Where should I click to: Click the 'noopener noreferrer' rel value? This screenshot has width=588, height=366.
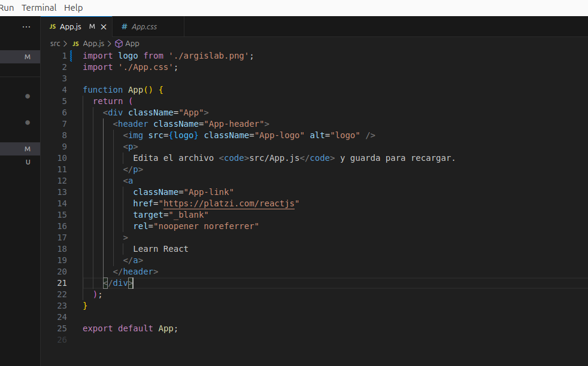[206, 226]
